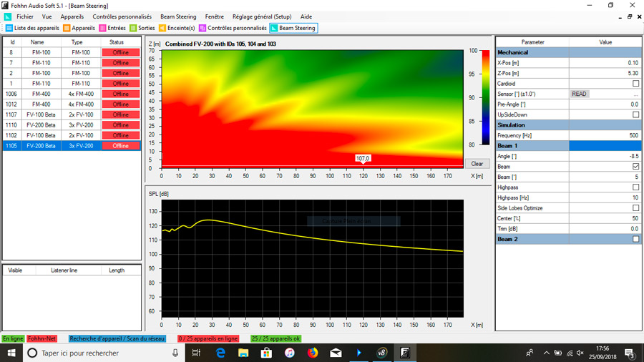Click the volume icon in system tray

click(580, 353)
